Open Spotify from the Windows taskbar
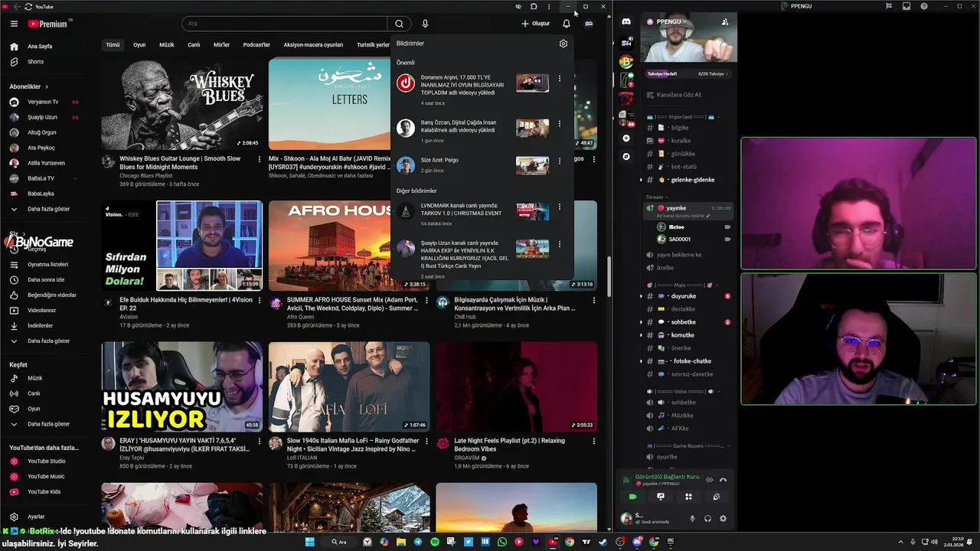980x551 pixels. click(x=435, y=542)
